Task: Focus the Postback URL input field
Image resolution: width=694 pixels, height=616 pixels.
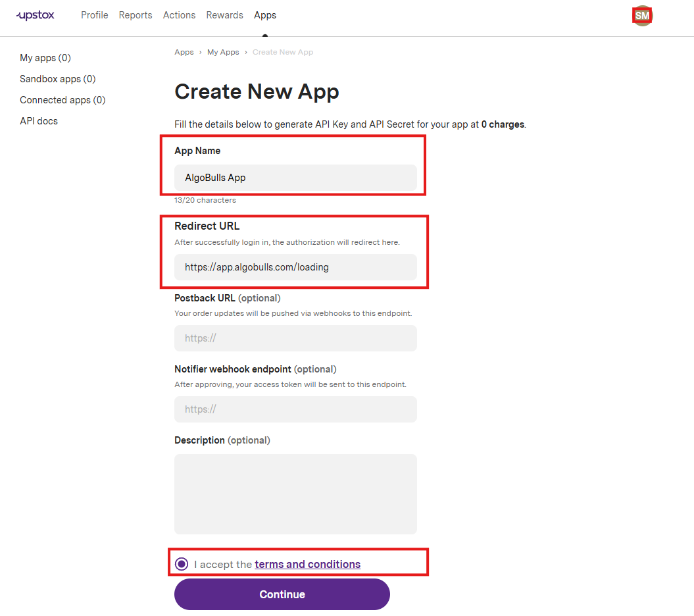Action: (295, 338)
